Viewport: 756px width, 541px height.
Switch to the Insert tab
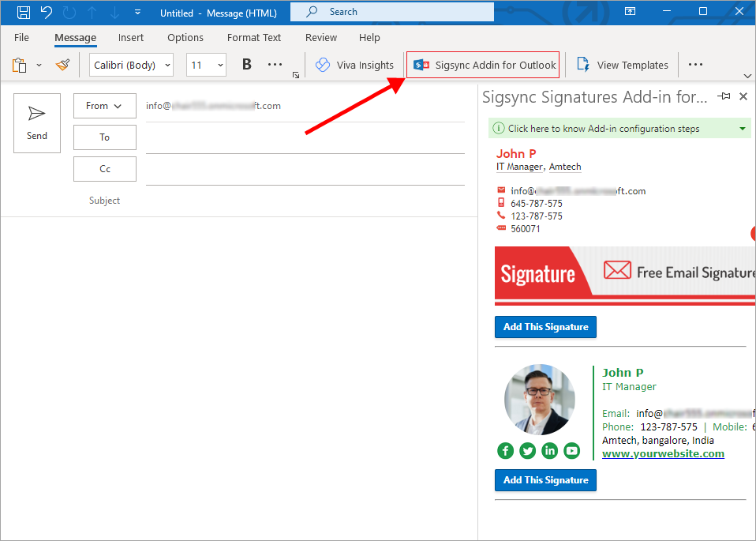(131, 37)
